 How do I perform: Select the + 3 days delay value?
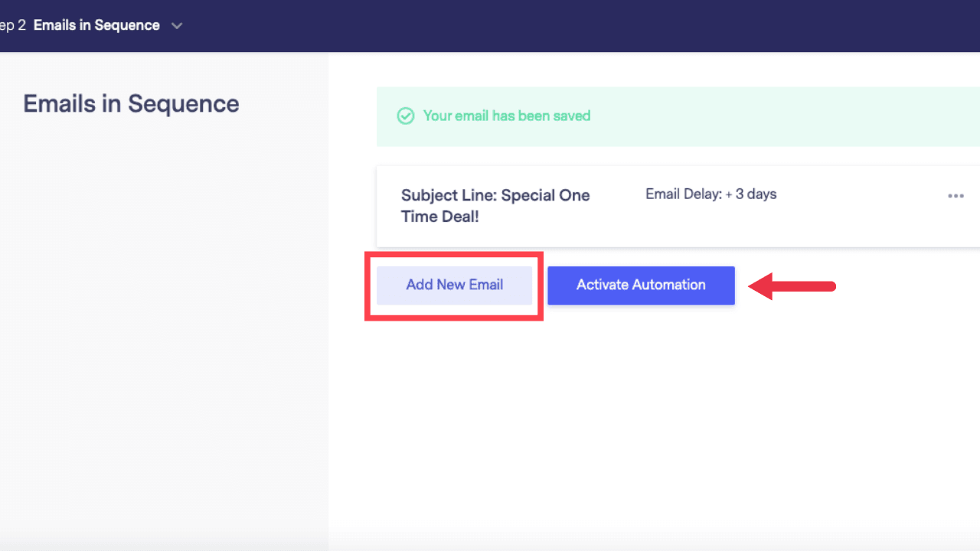point(751,194)
